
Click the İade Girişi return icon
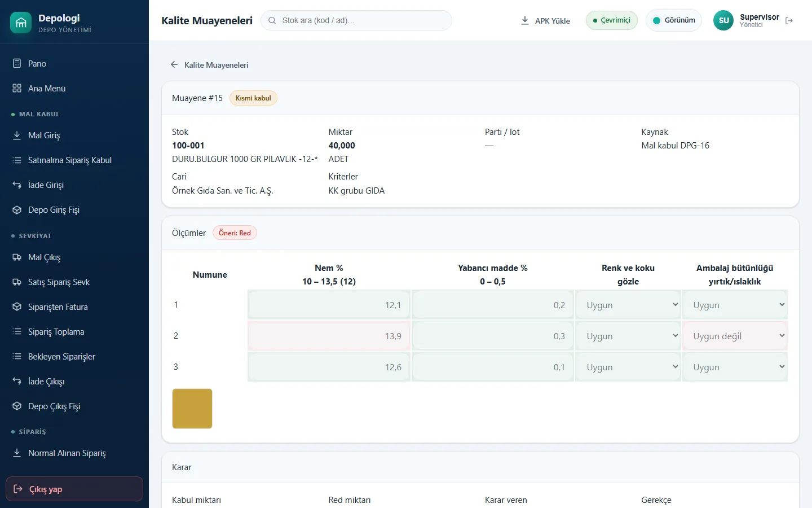click(17, 185)
